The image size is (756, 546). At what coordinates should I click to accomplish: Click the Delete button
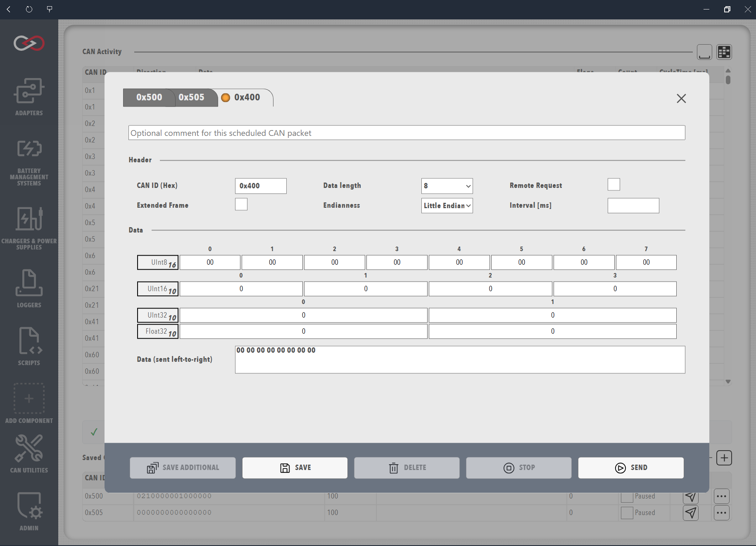(x=407, y=468)
